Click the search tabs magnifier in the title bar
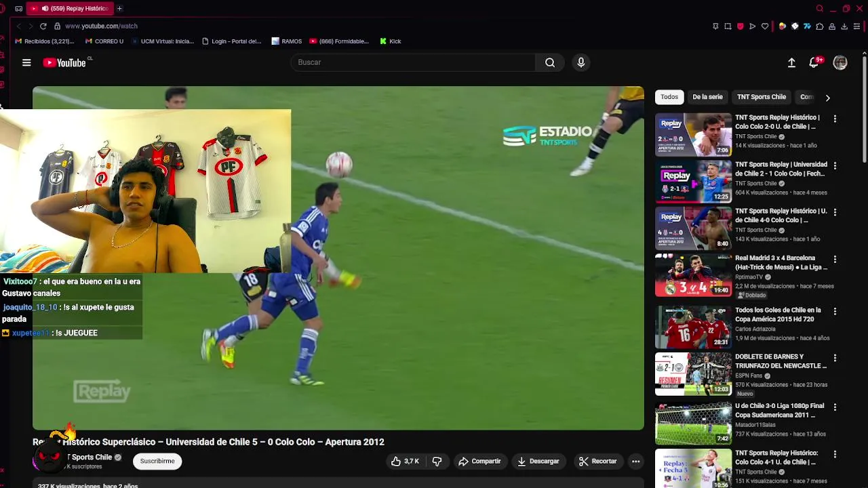This screenshot has width=868, height=488. 820,9
